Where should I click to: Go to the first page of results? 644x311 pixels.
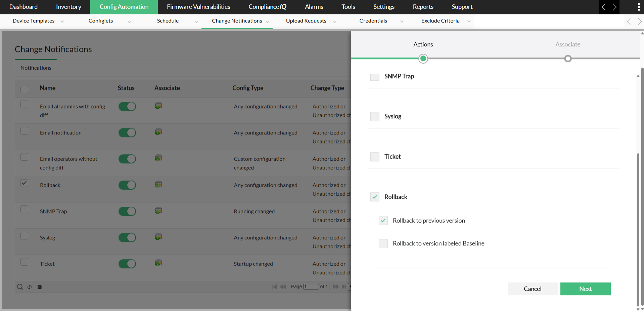pos(274,287)
